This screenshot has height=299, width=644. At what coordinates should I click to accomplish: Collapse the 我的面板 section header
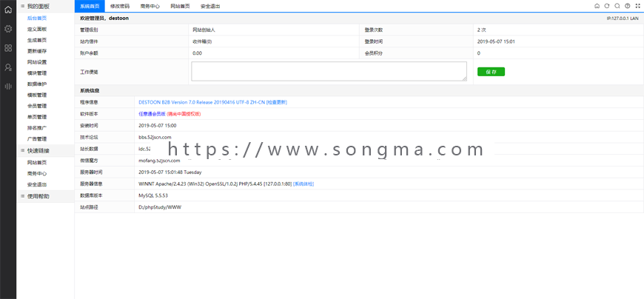(x=45, y=6)
